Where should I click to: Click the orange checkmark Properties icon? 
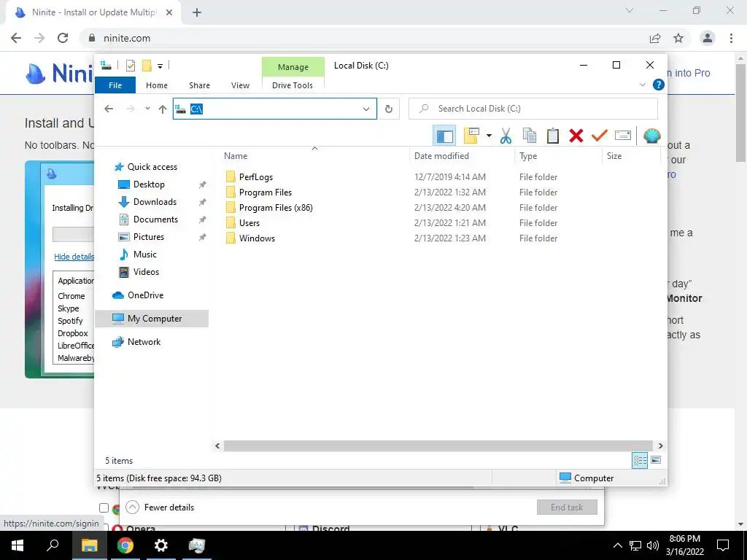point(600,136)
